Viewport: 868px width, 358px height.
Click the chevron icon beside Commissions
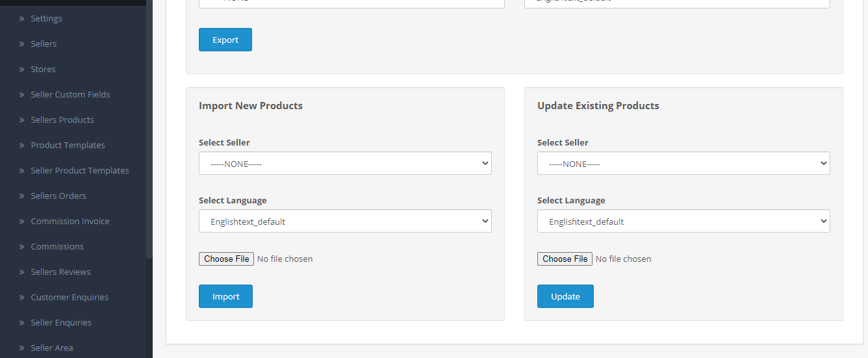pos(21,247)
